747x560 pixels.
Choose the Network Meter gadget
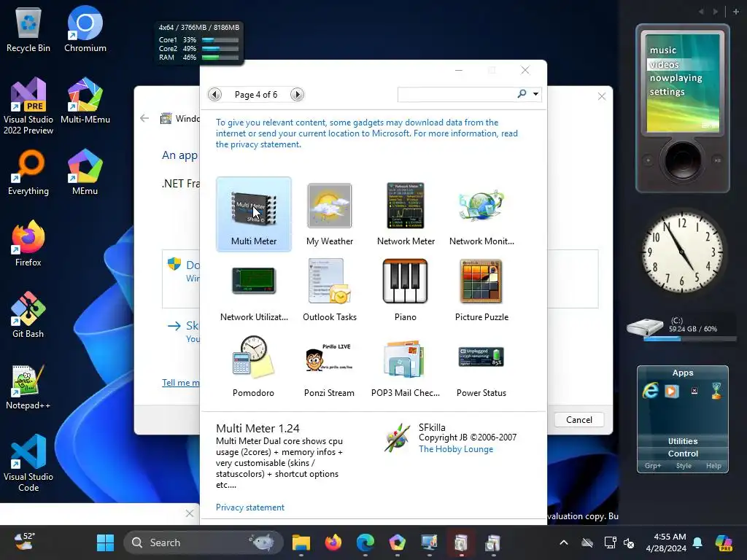tap(406, 214)
